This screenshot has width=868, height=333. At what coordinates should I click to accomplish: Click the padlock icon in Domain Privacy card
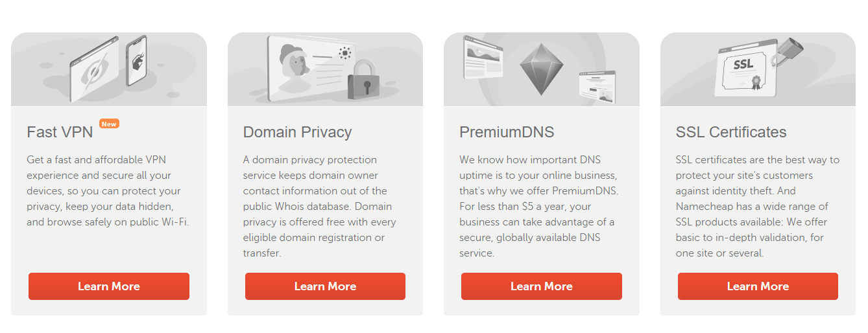click(x=363, y=80)
